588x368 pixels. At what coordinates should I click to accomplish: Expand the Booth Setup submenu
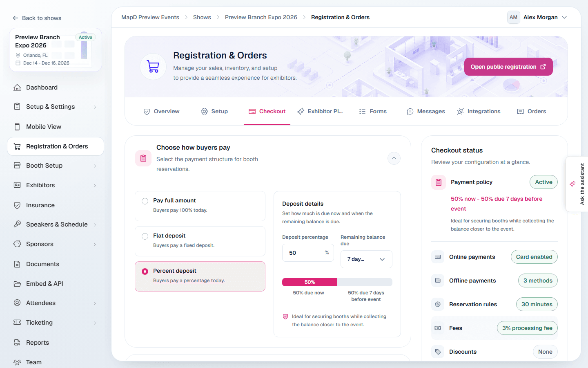[56, 166]
